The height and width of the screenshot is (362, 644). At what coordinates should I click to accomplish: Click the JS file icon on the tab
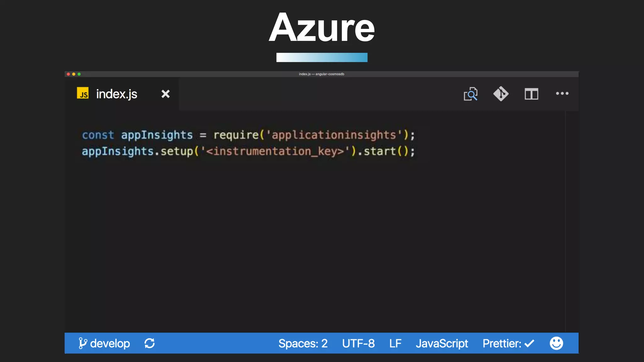click(83, 93)
